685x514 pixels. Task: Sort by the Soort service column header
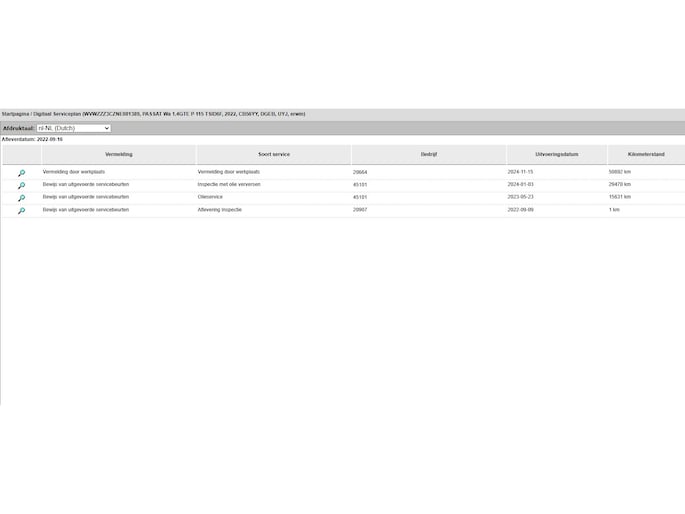click(273, 154)
